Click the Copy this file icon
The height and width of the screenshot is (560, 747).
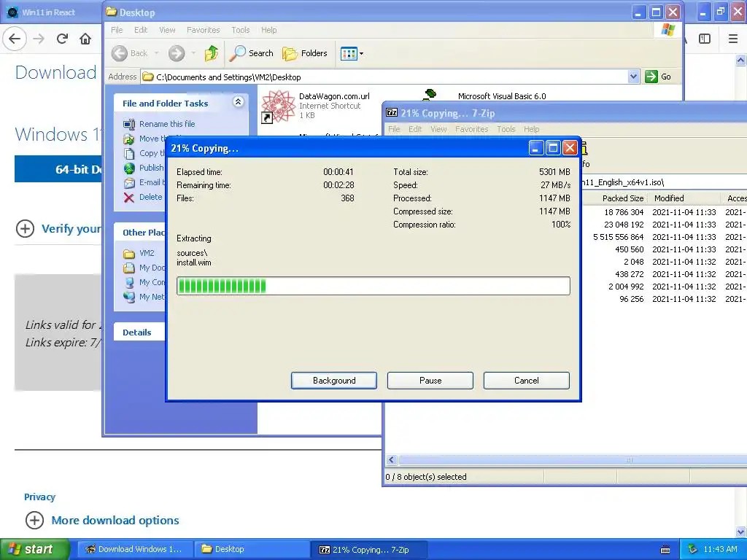129,153
